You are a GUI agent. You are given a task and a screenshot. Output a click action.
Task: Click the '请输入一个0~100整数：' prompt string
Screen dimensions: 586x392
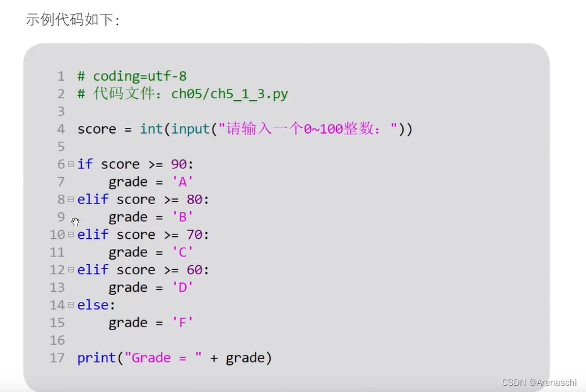(307, 129)
